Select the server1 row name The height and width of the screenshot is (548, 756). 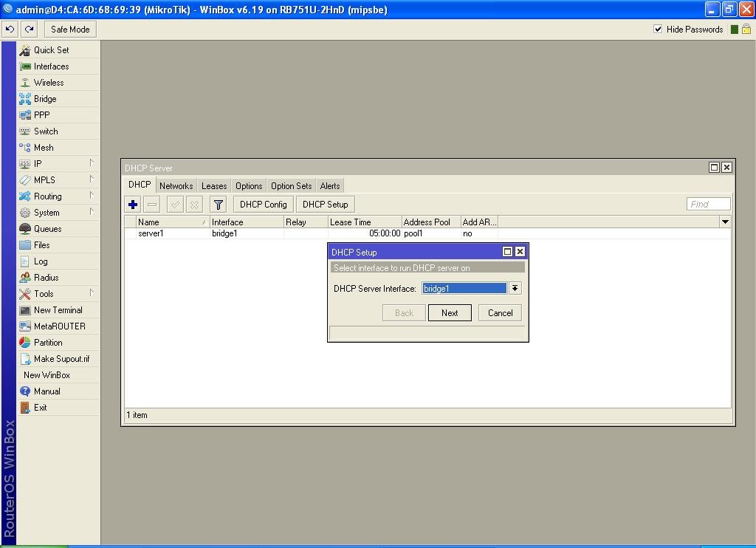(x=151, y=233)
